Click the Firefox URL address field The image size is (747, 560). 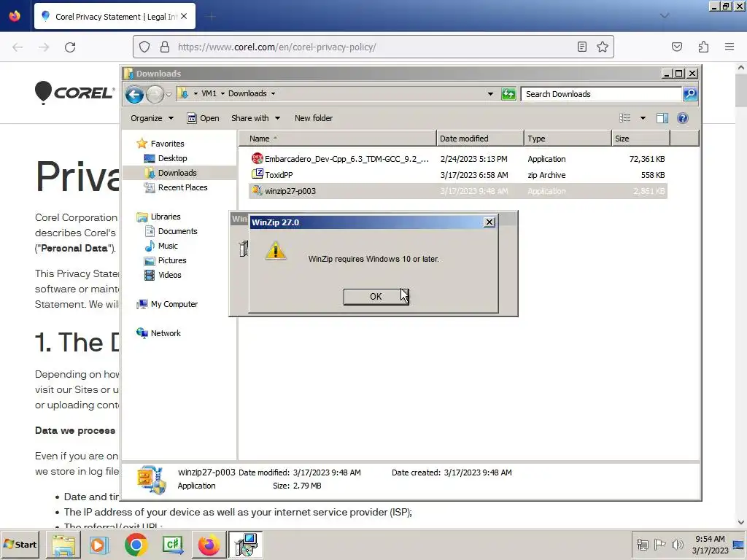[x=371, y=47]
